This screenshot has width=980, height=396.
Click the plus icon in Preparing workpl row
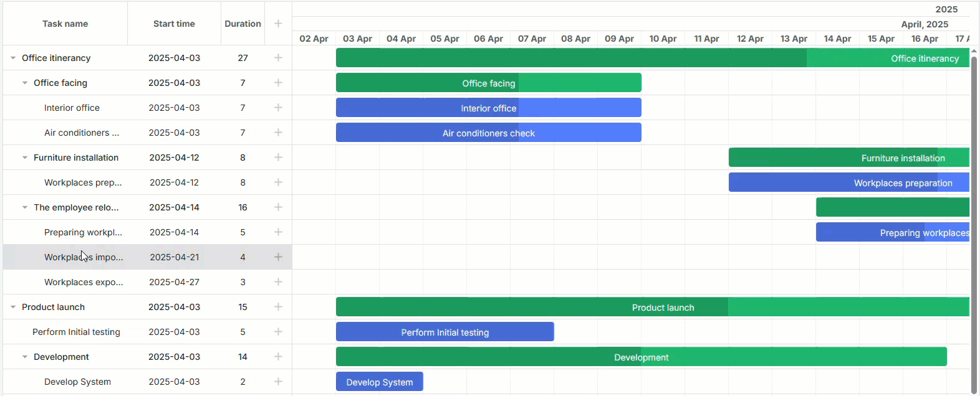pos(278,232)
